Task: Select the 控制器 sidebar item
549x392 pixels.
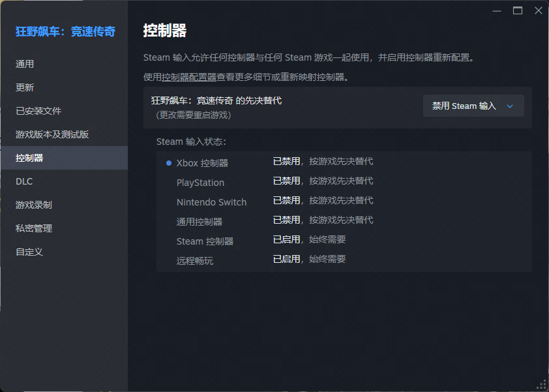Action: (x=64, y=158)
